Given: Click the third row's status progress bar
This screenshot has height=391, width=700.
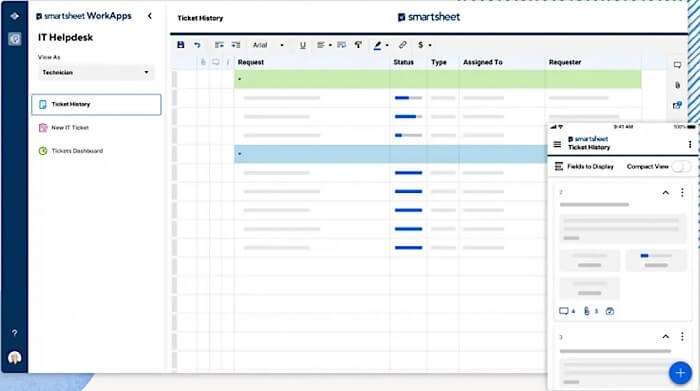Looking at the screenshot, I should (x=408, y=135).
